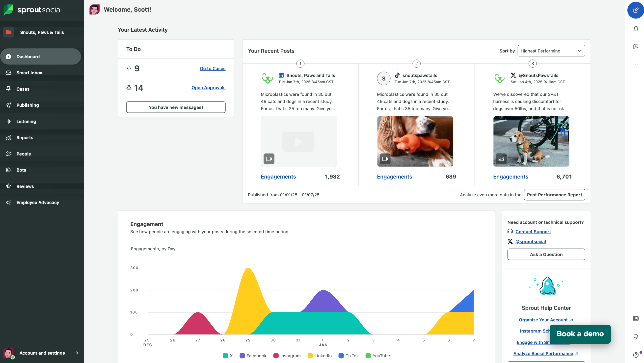Click the Cases sidebar label

tap(23, 89)
